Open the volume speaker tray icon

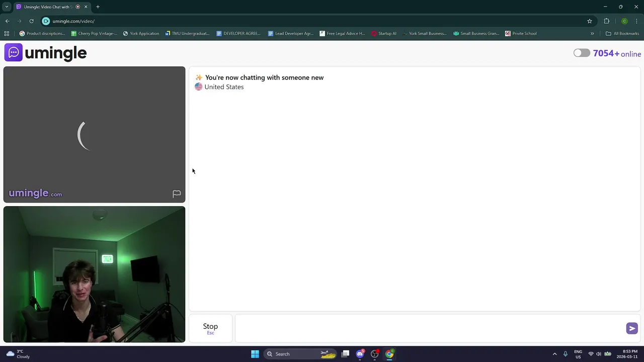pyautogui.click(x=599, y=354)
